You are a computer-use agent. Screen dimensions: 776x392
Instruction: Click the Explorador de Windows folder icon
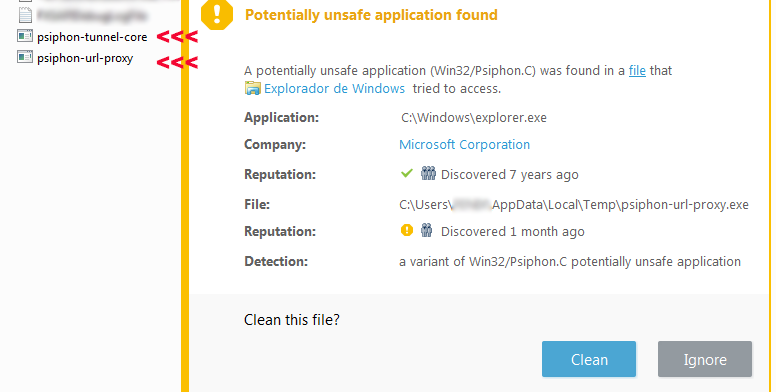click(252, 89)
